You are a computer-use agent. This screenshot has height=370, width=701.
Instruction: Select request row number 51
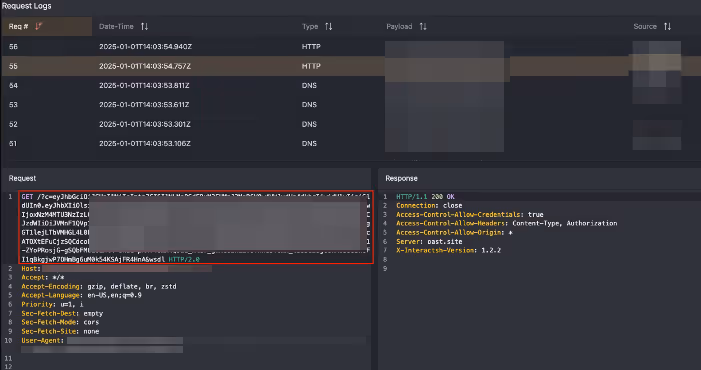pos(350,143)
